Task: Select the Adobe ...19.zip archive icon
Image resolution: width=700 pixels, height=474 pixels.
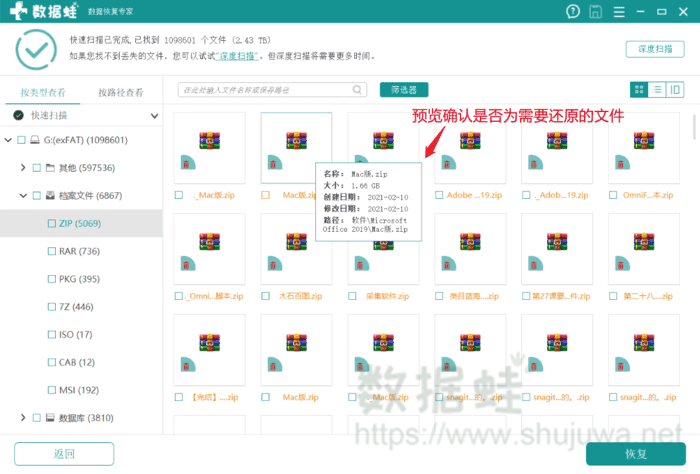Action: (x=470, y=140)
